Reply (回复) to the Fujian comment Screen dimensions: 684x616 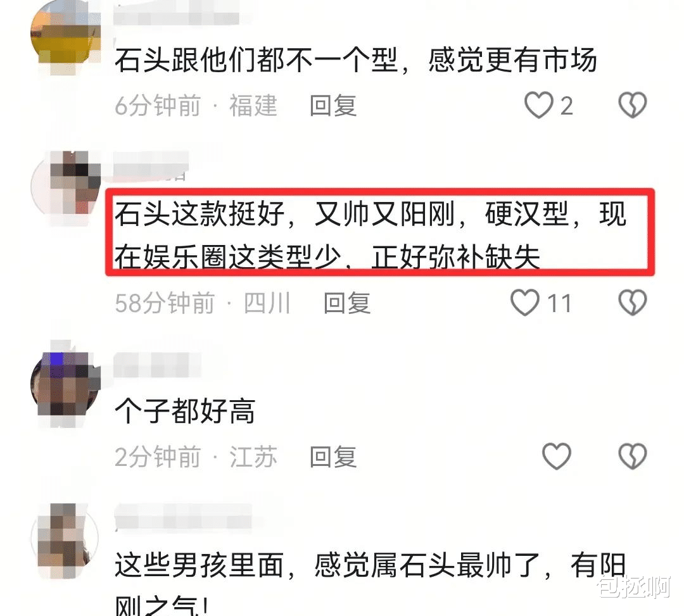333,106
